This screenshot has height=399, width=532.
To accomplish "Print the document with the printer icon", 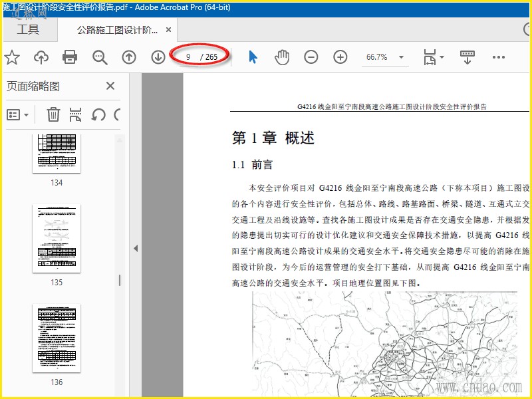I will (x=70, y=57).
